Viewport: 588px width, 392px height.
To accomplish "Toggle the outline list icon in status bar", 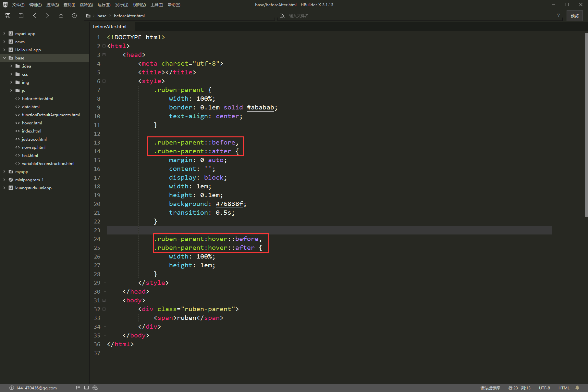I will point(78,388).
